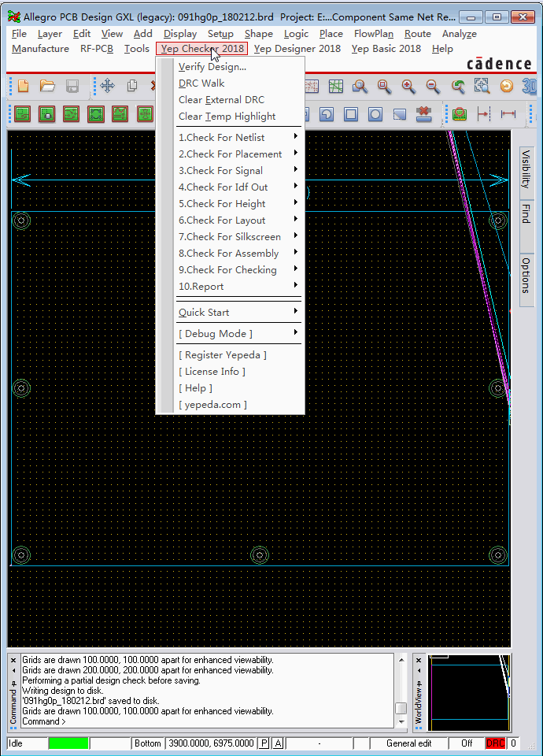Close the WorldView pane

pyautogui.click(x=419, y=660)
